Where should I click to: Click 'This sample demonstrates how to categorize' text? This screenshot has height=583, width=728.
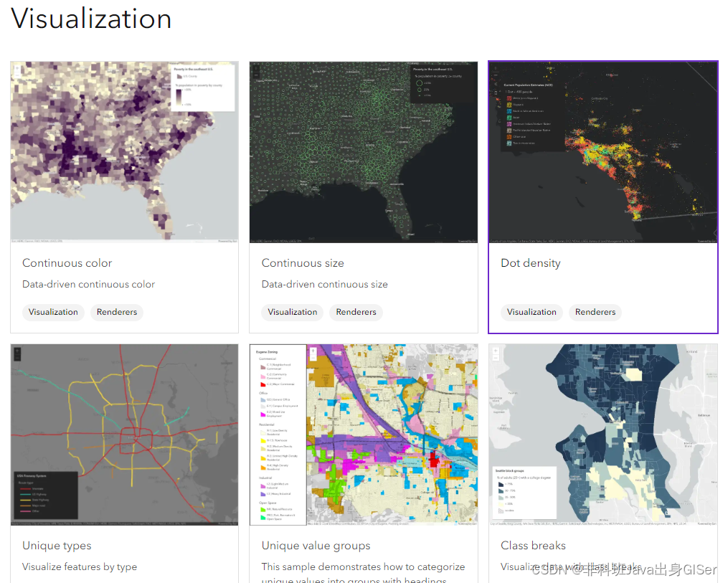click(363, 567)
